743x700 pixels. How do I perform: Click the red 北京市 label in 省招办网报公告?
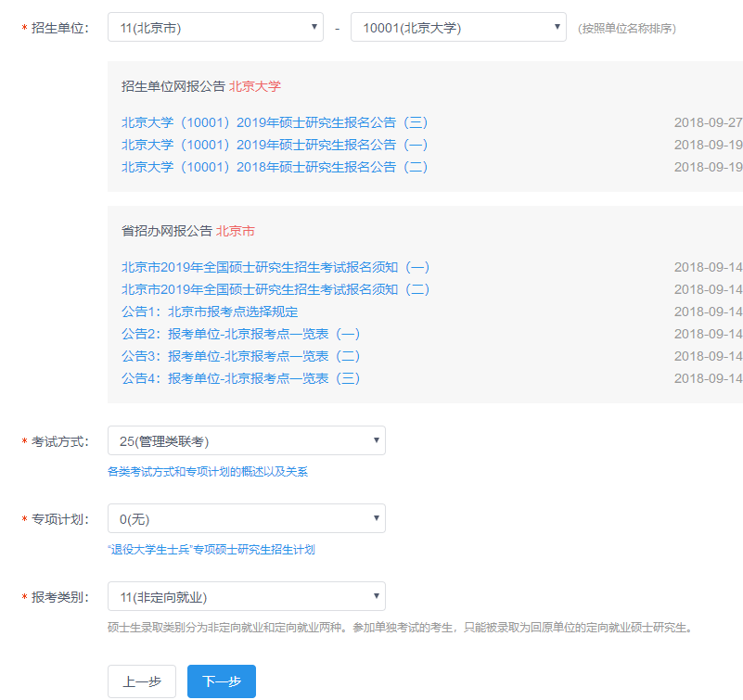point(236,231)
